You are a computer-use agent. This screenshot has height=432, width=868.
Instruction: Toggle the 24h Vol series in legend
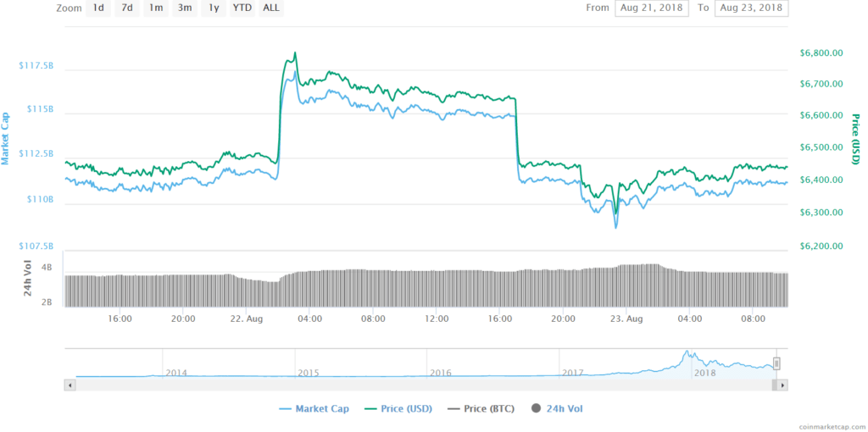556,409
